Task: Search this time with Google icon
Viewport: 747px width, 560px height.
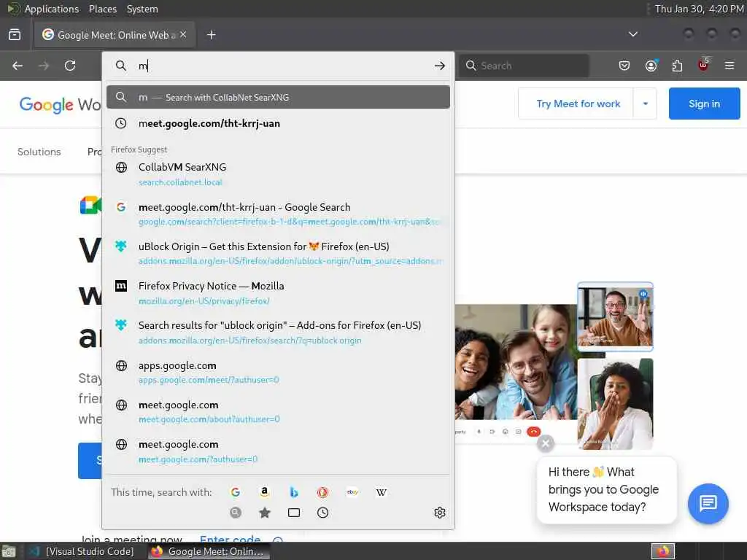Action: tap(236, 492)
